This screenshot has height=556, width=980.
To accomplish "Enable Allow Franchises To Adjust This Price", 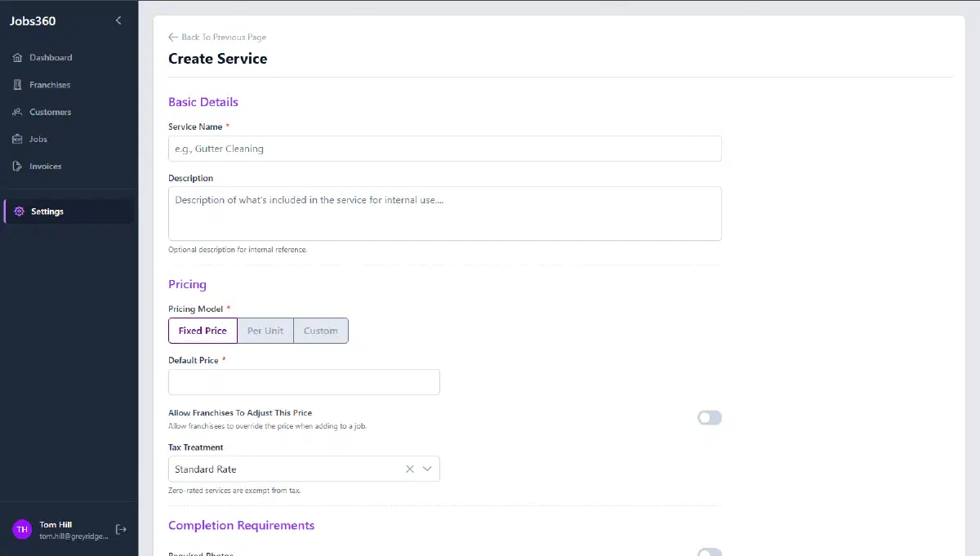I will point(709,417).
